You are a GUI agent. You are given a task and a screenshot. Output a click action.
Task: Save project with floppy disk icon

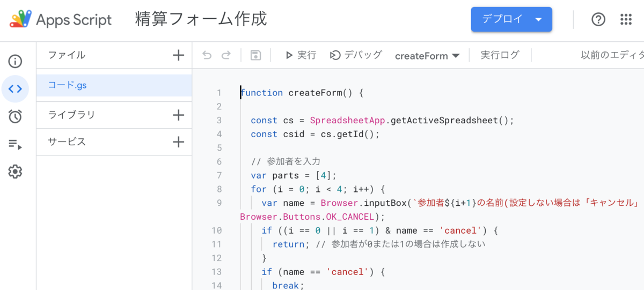pos(255,55)
